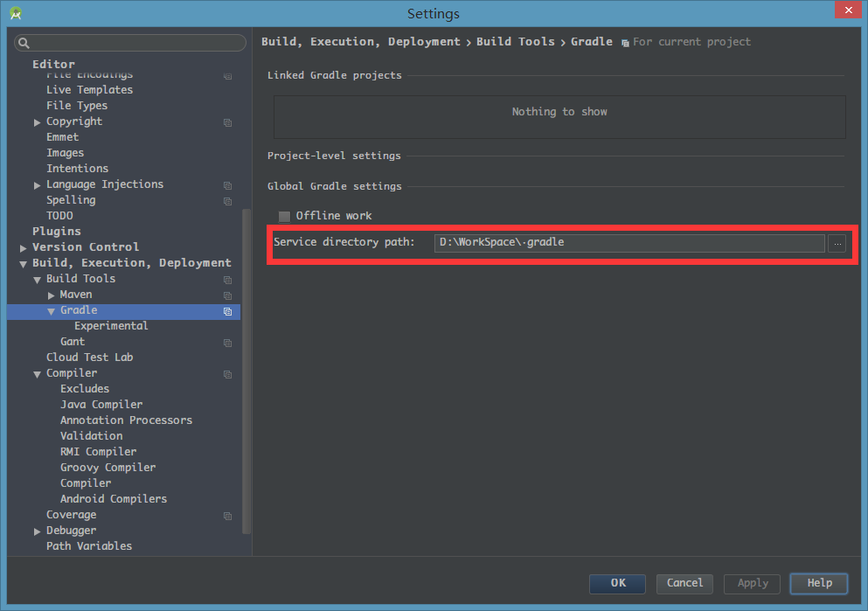Screen dimensions: 868x611
Task: Expand the Copyright tree node
Action: pos(37,122)
